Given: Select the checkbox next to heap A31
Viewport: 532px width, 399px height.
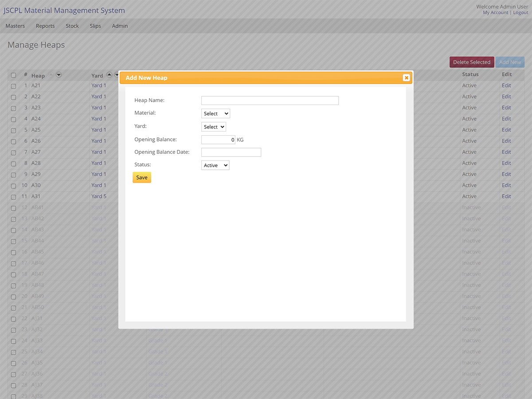Looking at the screenshot, I should click(13, 196).
